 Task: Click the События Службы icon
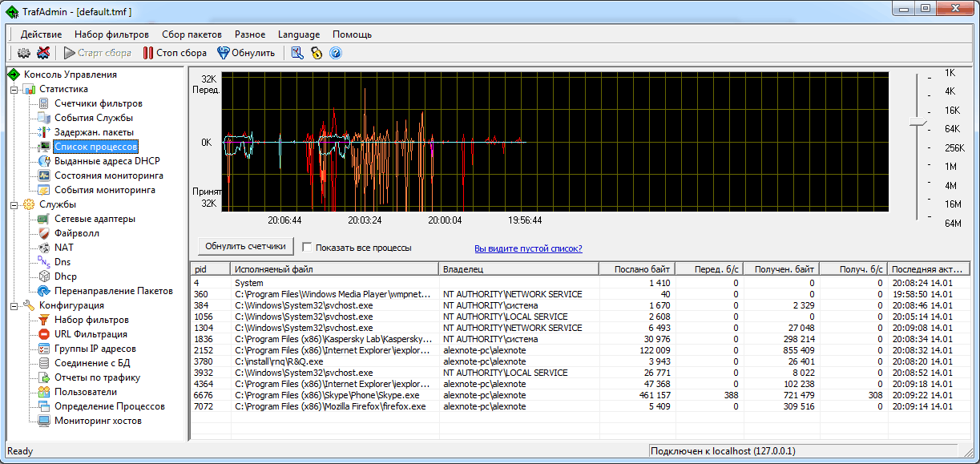click(x=44, y=118)
